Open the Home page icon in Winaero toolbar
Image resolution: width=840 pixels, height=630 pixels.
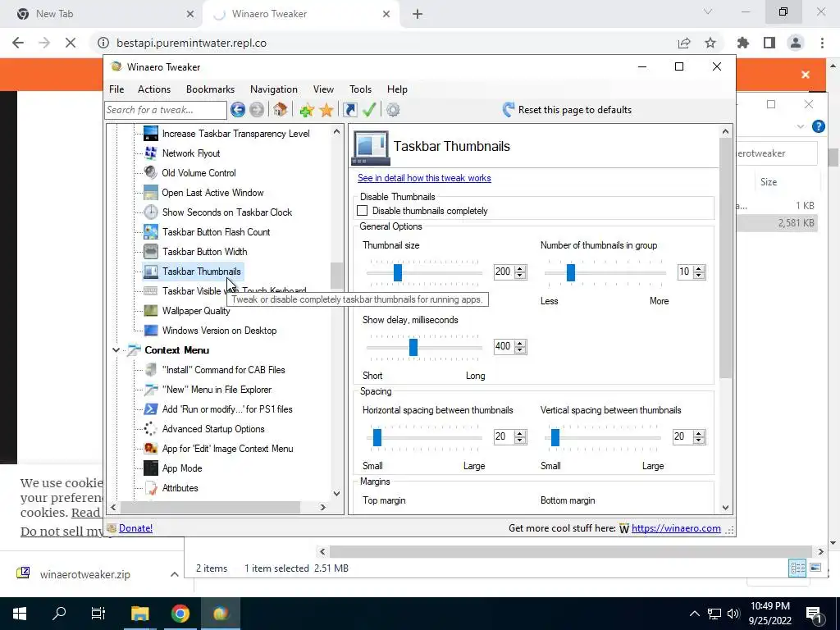click(281, 110)
